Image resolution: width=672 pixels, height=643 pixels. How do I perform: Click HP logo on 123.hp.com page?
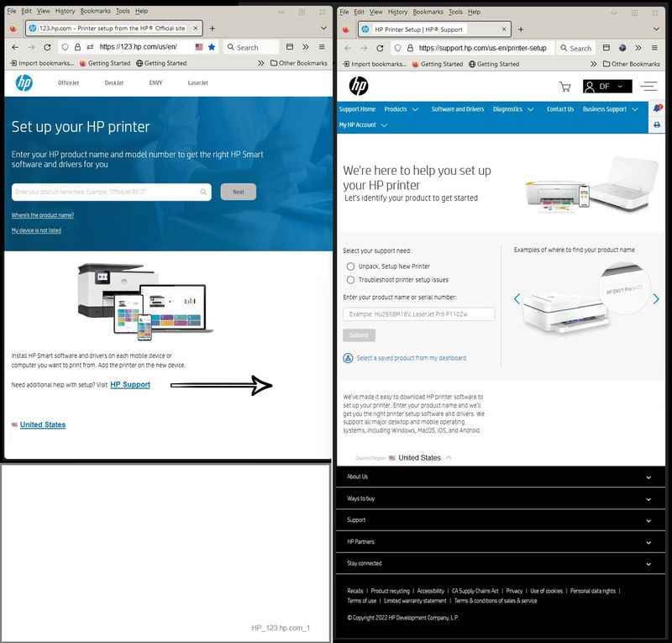[x=24, y=82]
